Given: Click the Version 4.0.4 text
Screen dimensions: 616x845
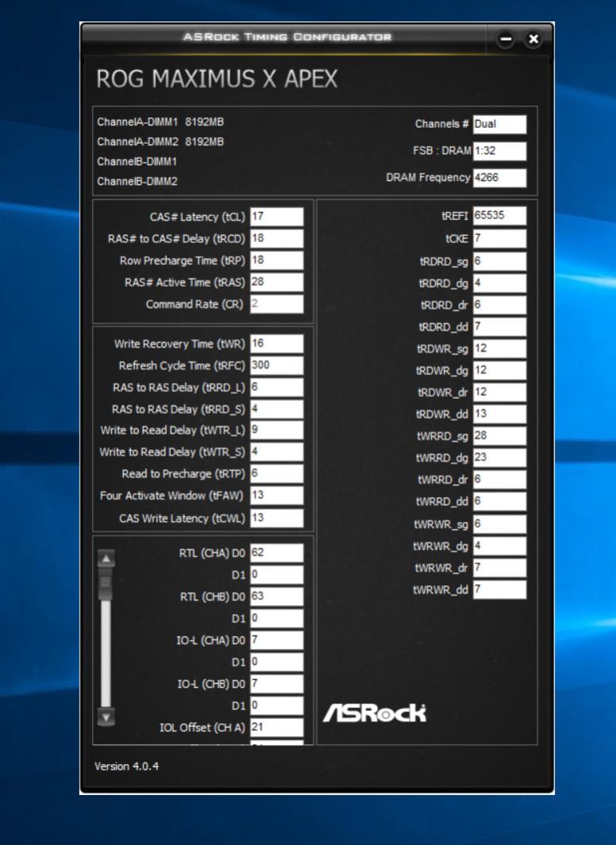Looking at the screenshot, I should (x=126, y=766).
